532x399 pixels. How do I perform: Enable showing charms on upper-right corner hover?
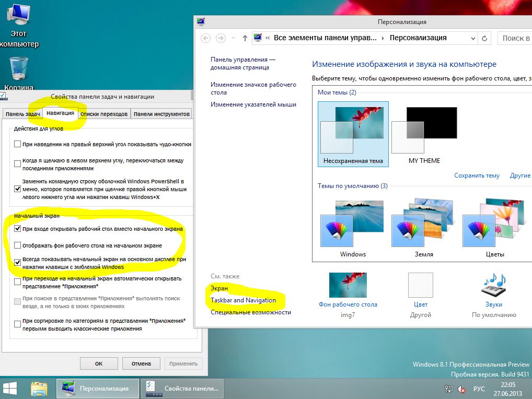point(18,144)
